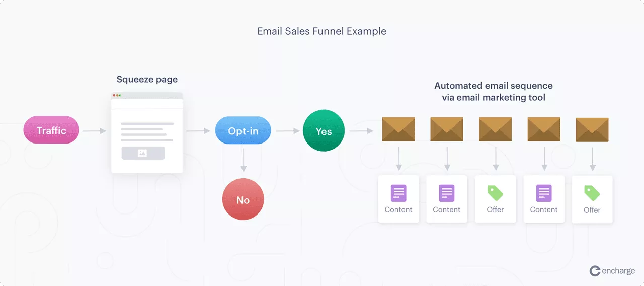Open the Squeeze page window mockup

pyautogui.click(x=147, y=133)
